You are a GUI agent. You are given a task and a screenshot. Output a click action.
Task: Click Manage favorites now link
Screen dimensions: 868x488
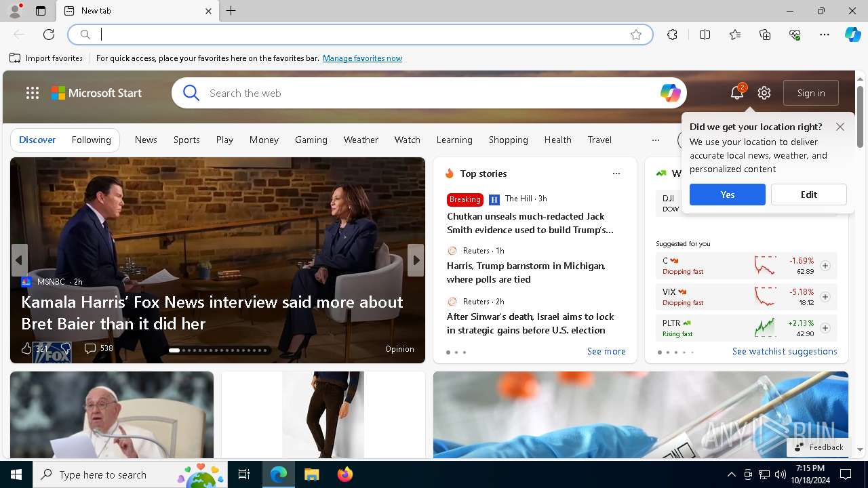(363, 58)
